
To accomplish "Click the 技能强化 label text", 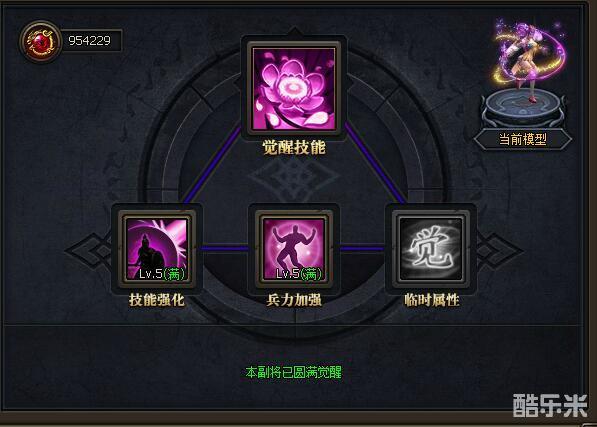I will (157, 300).
